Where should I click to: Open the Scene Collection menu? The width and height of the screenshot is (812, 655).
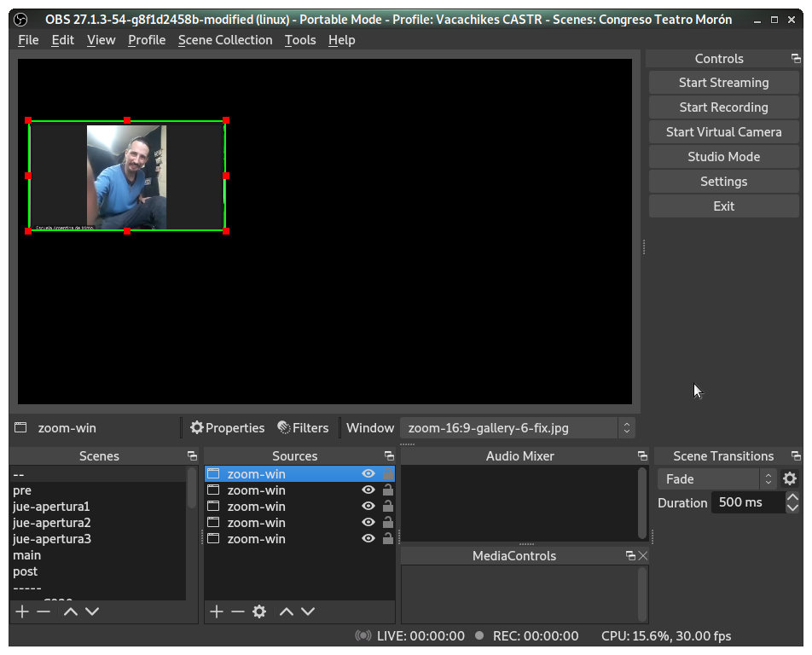click(x=224, y=40)
